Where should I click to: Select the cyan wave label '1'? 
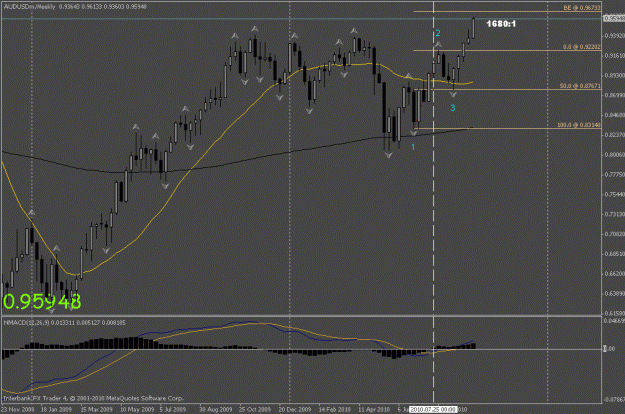pyautogui.click(x=413, y=147)
